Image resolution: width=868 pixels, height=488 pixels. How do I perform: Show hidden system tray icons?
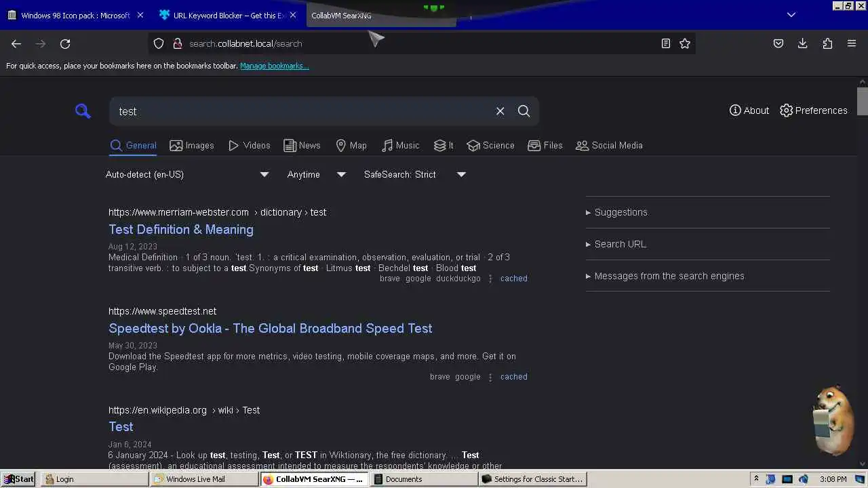click(756, 479)
